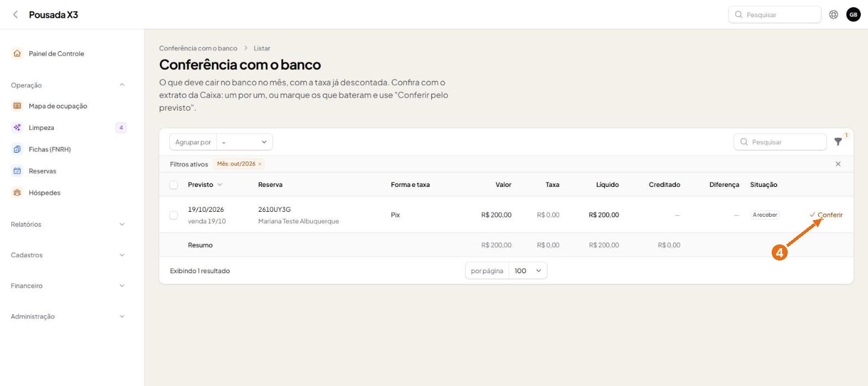Open reservation 2610UY3G link
Screen dimensions: 868x386
[274, 210]
